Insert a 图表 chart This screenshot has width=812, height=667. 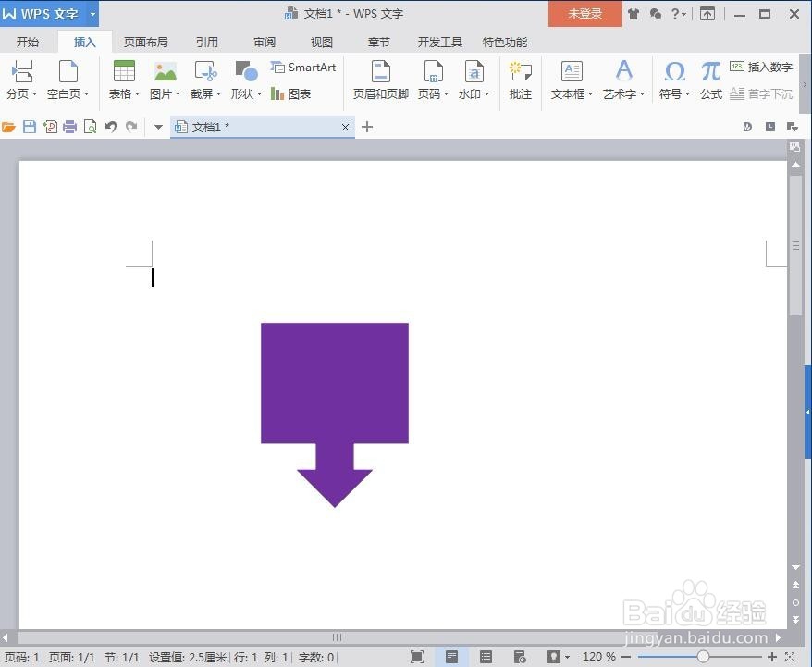pos(291,93)
